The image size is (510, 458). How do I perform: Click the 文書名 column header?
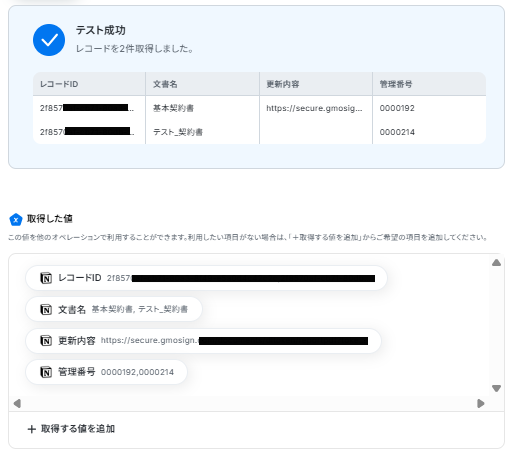(x=202, y=84)
